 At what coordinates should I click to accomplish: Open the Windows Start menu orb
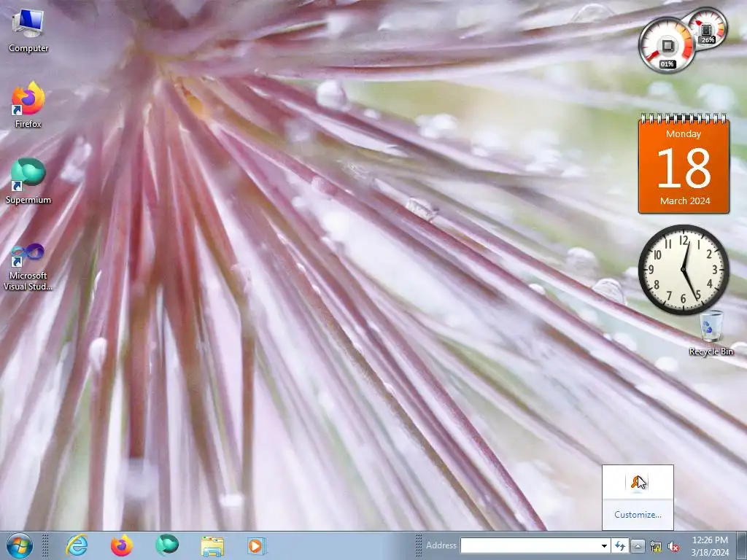[20, 545]
